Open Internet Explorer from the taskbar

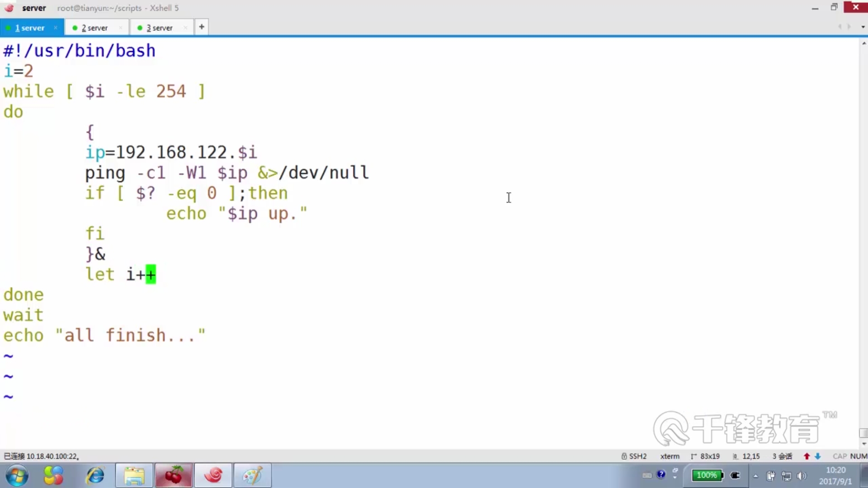pyautogui.click(x=95, y=476)
